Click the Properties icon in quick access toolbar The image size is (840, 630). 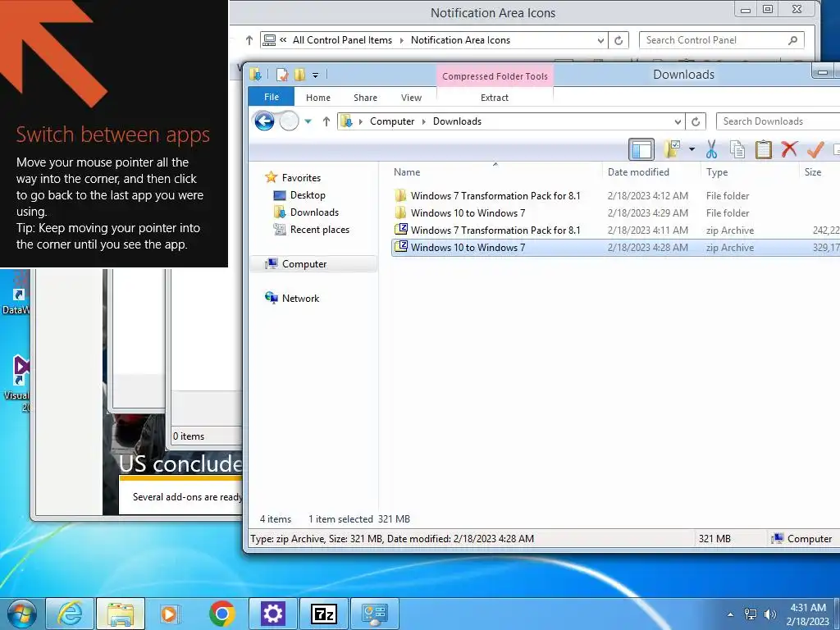point(282,75)
